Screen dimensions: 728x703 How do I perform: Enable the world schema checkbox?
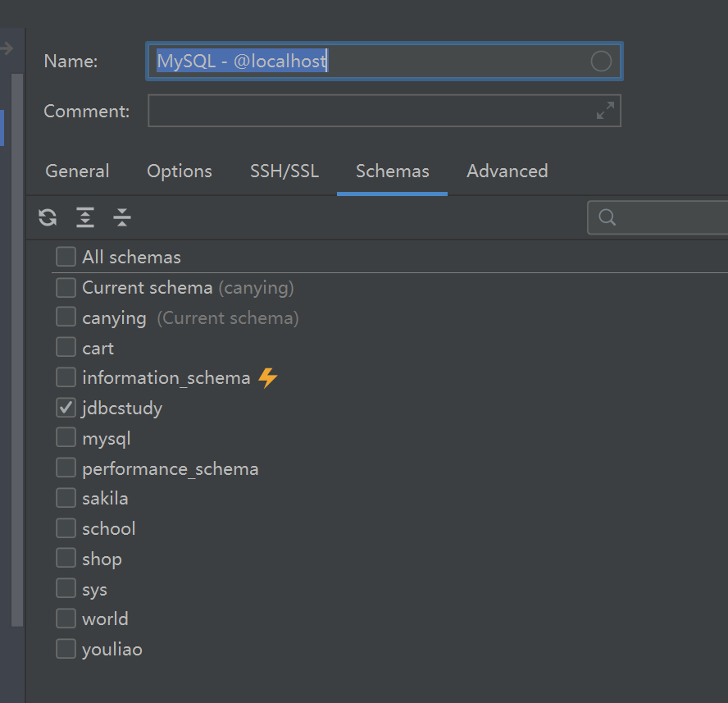66,619
